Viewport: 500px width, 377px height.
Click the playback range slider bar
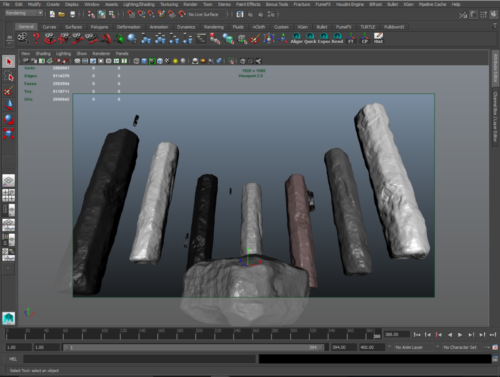[x=193, y=347]
